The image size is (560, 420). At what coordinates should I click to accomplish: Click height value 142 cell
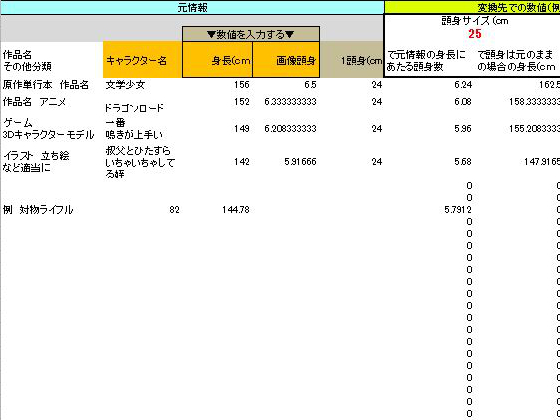coord(217,162)
